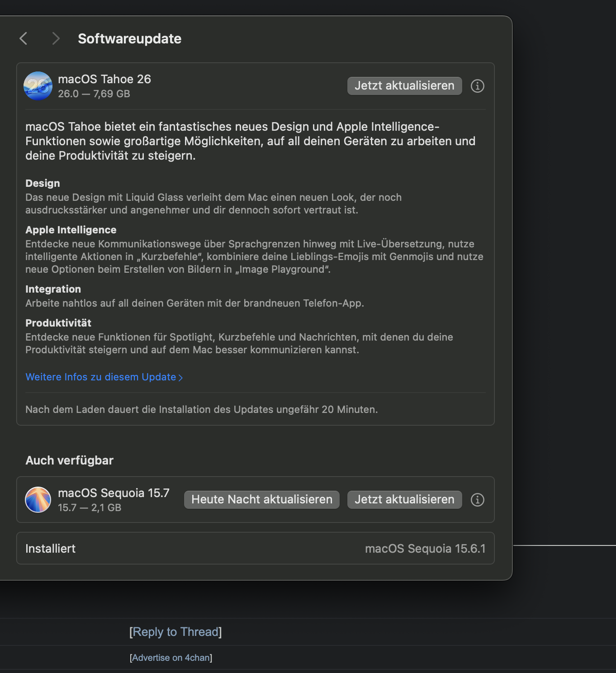Viewport: 616px width, 673px height.
Task: Open info for macOS Sequoia 15.7
Action: (478, 500)
